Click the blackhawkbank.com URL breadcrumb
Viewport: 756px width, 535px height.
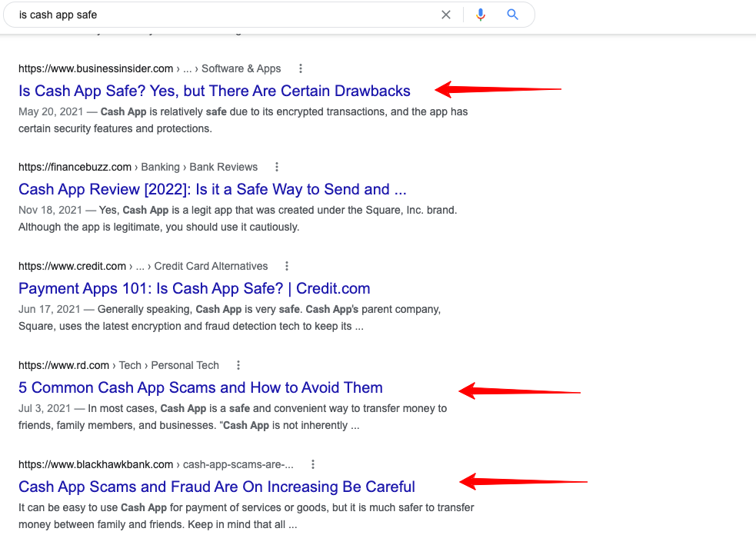coord(96,464)
